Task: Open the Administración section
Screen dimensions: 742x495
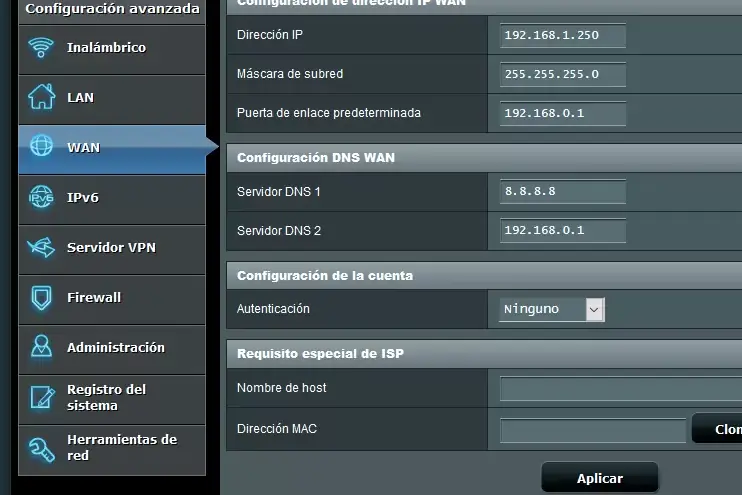Action: pyautogui.click(x=112, y=350)
